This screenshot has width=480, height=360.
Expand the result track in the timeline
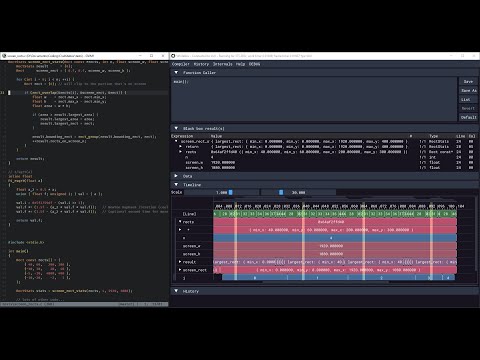click(x=180, y=262)
